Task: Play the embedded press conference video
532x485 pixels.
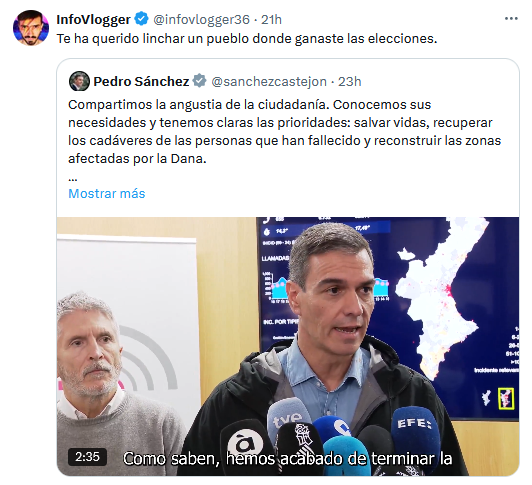Action: coord(288,346)
